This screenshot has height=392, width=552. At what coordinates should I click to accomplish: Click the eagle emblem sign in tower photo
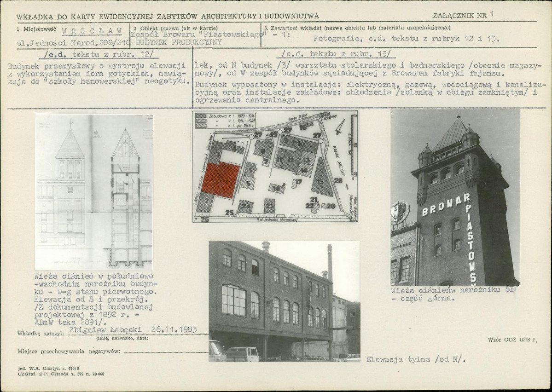click(400, 212)
